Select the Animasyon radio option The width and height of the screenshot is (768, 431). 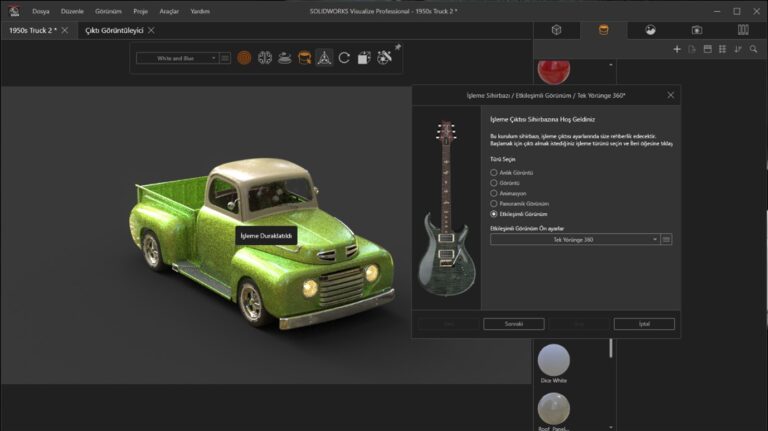pyautogui.click(x=493, y=193)
